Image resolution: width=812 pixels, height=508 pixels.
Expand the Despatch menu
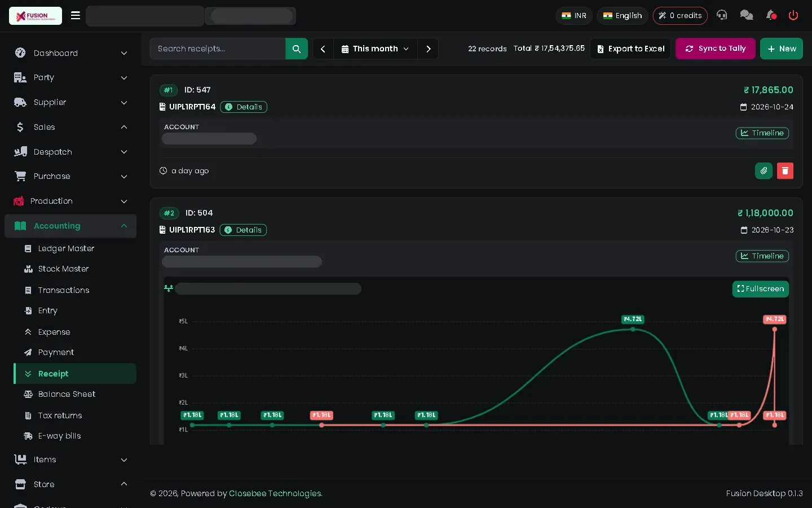pyautogui.click(x=70, y=152)
